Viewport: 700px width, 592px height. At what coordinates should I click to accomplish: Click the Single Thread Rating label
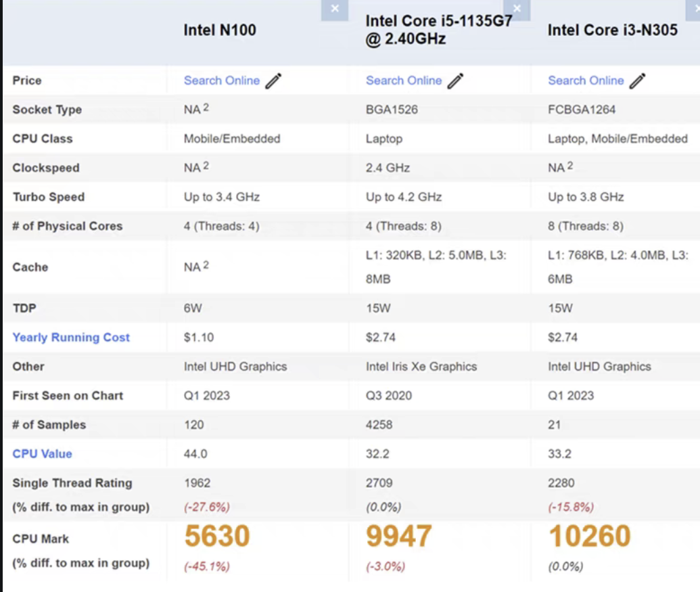click(x=72, y=483)
